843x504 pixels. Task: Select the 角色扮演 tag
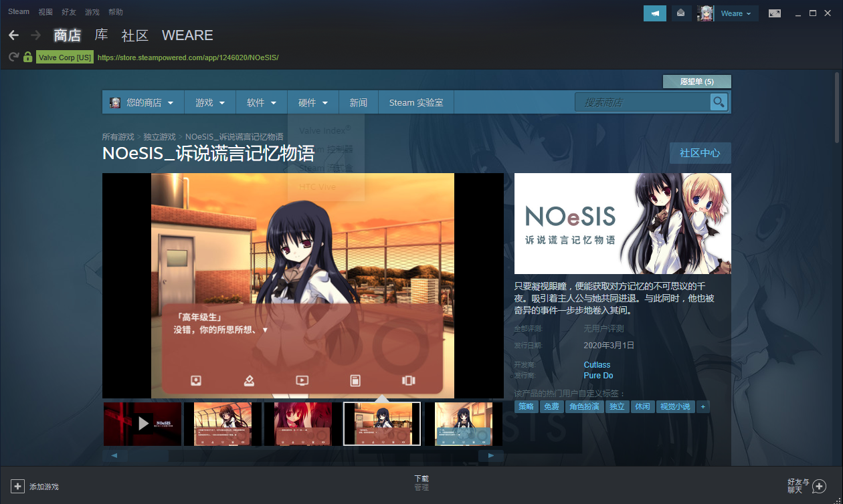[585, 406]
